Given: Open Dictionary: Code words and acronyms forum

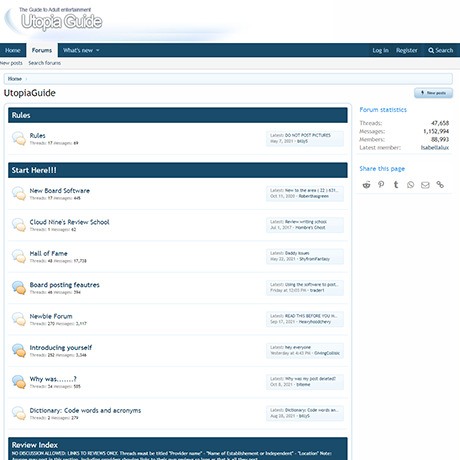Looking at the screenshot, I should (85, 410).
